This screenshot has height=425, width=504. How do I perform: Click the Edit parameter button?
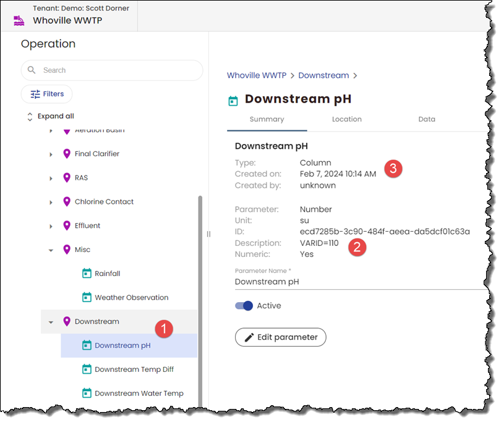(x=280, y=337)
